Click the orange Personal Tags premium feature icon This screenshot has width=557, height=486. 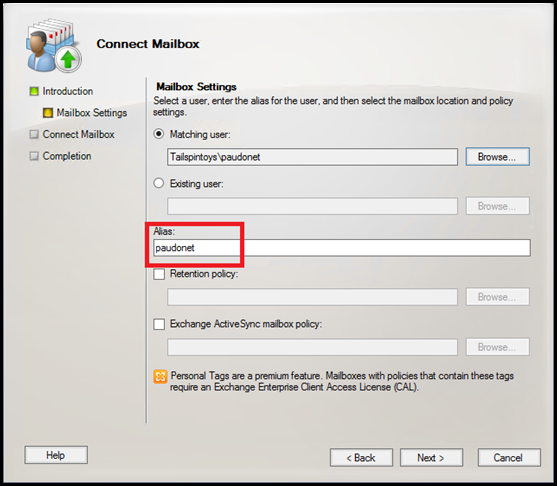coord(160,377)
